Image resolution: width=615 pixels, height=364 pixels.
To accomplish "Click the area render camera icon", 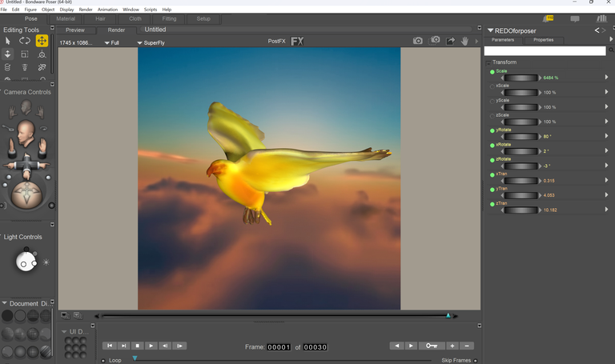I will 435,40.
